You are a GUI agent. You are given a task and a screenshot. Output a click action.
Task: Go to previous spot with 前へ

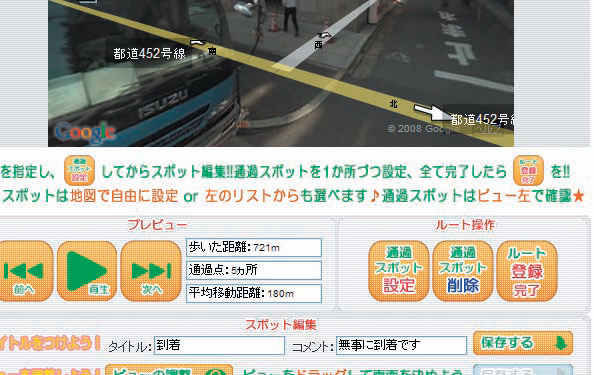(26, 271)
